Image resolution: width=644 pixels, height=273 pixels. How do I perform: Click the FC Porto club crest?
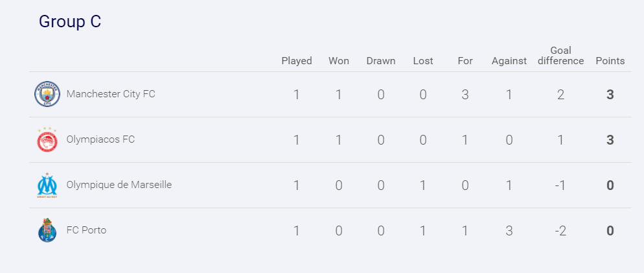click(47, 231)
